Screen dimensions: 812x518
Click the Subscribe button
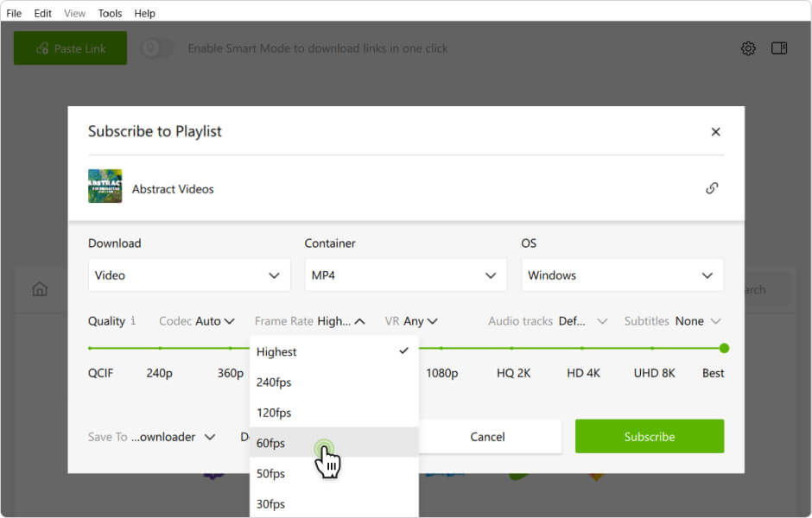coord(650,437)
